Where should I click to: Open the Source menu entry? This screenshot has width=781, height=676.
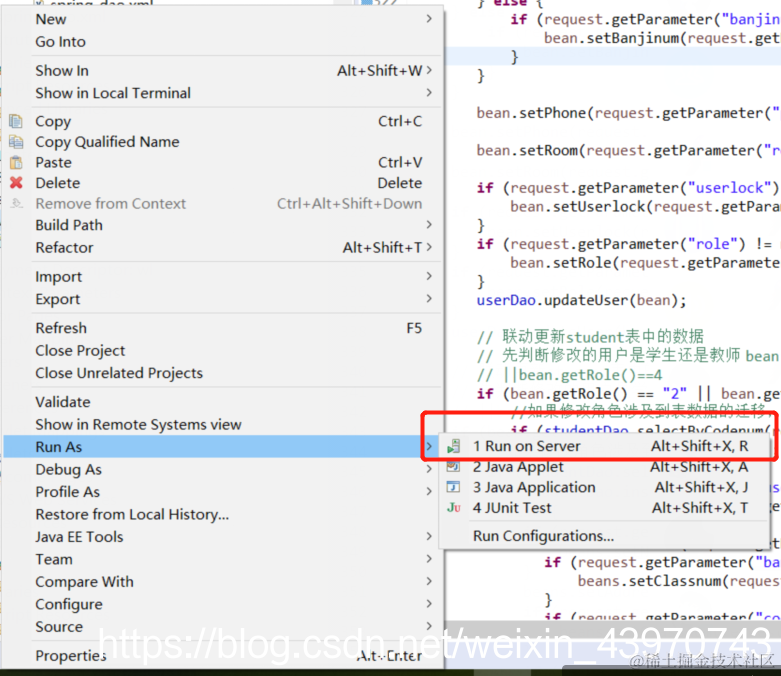(222, 626)
